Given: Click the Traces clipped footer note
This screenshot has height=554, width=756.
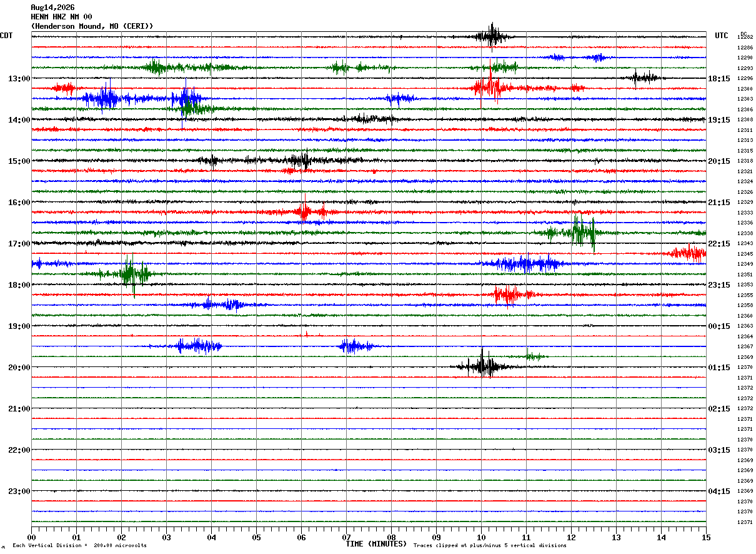Looking at the screenshot, I should (490, 545).
